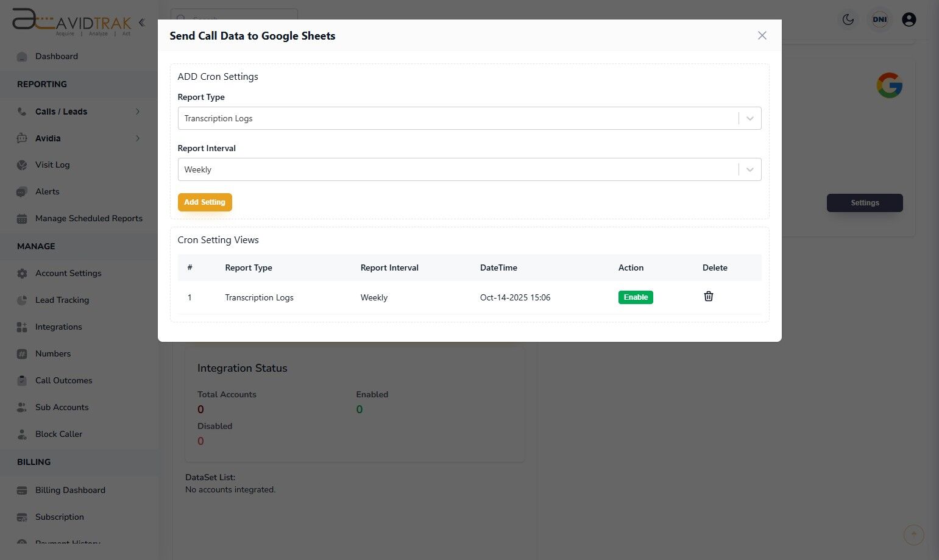
Task: Open the user profile avatar icon
Action: click(x=909, y=19)
